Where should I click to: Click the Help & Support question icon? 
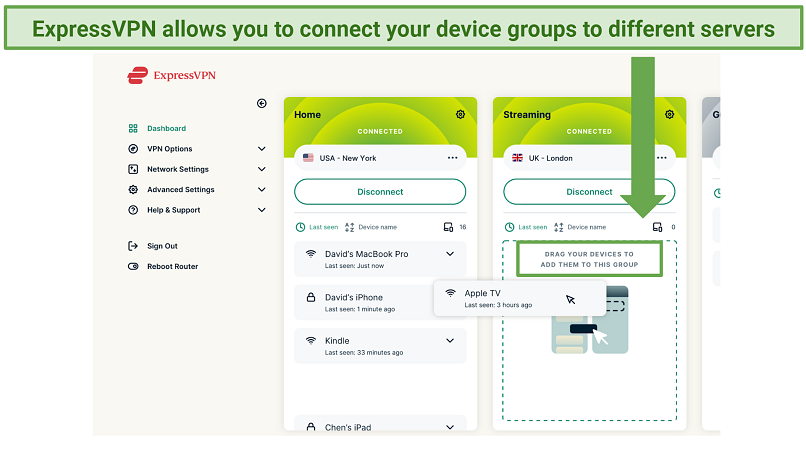(x=133, y=210)
